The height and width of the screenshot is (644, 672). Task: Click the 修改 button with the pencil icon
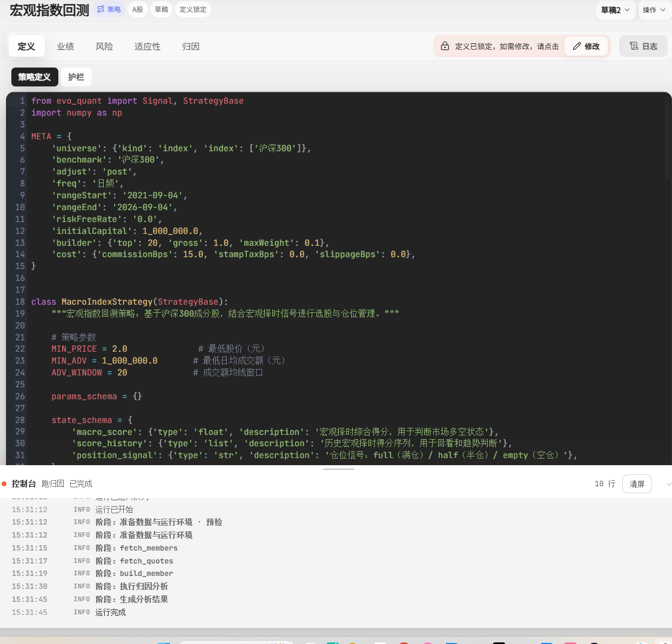(586, 46)
